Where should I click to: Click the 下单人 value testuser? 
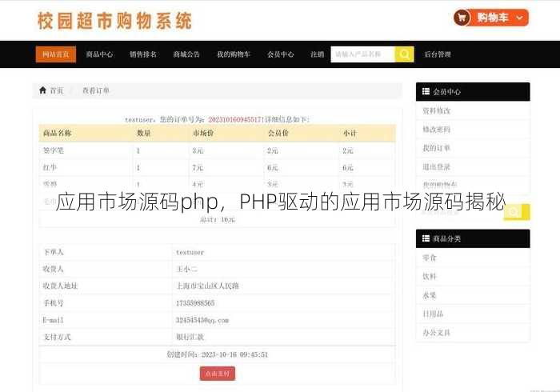point(190,253)
